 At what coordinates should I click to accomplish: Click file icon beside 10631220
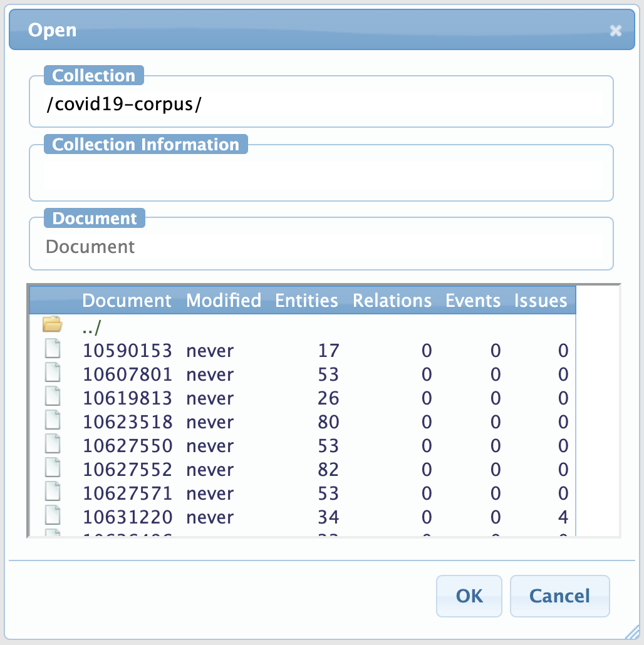pyautogui.click(x=53, y=517)
